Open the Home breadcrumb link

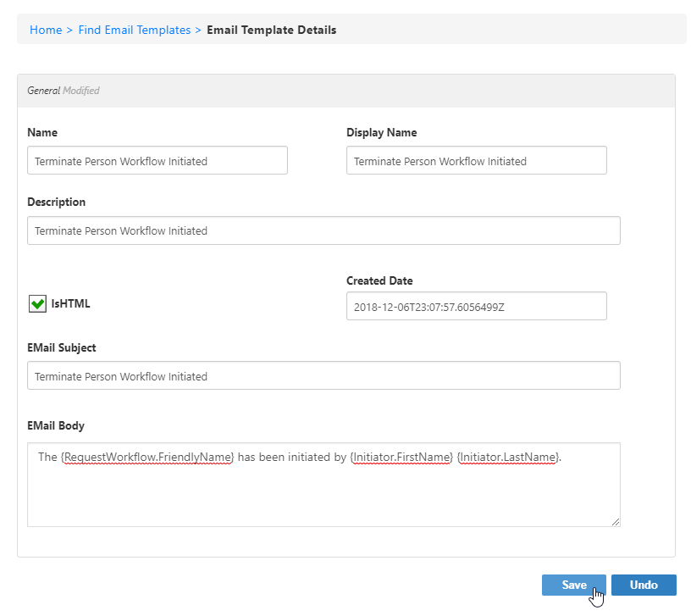pyautogui.click(x=46, y=30)
